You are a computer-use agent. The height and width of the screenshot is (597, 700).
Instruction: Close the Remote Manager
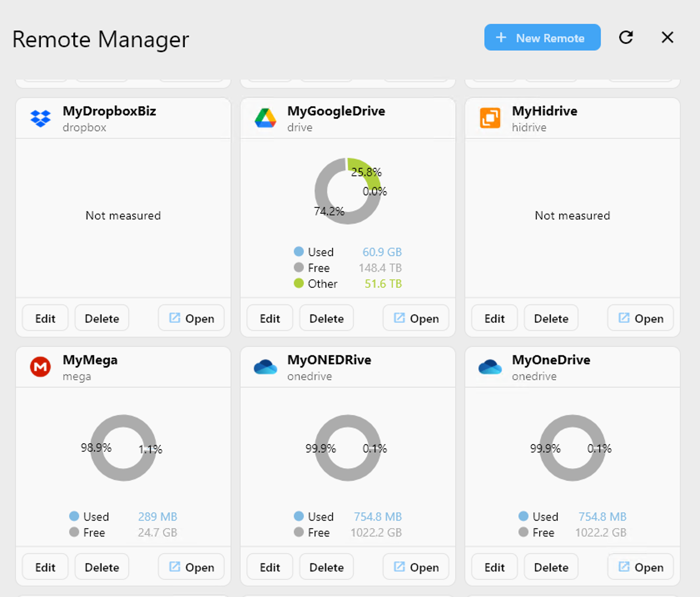click(x=667, y=37)
